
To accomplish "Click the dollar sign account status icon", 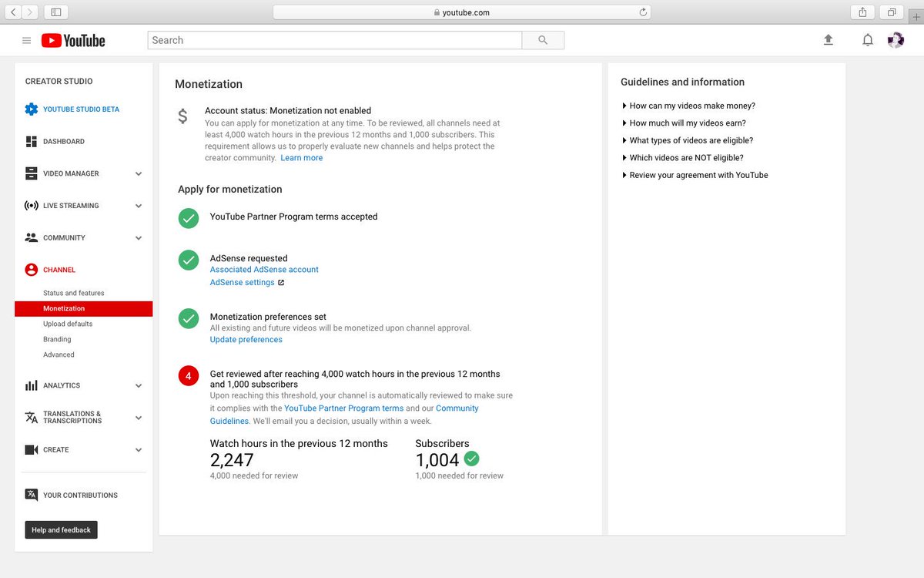I will coord(182,116).
